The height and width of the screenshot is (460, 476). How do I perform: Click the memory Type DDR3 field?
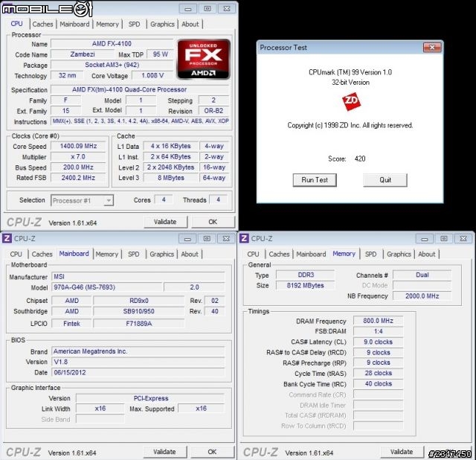point(306,275)
